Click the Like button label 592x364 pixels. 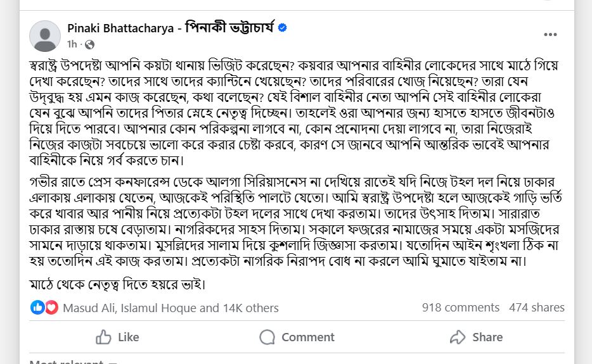click(129, 337)
